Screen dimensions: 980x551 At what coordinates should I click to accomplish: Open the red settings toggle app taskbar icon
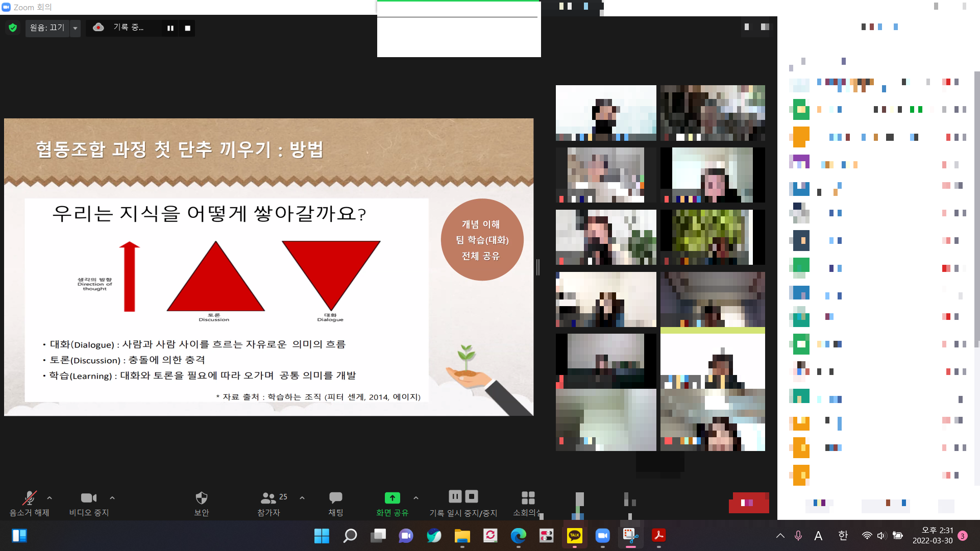click(x=547, y=536)
